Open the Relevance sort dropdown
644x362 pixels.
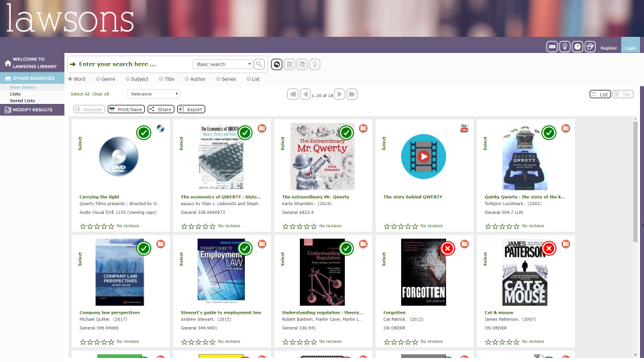click(x=154, y=94)
